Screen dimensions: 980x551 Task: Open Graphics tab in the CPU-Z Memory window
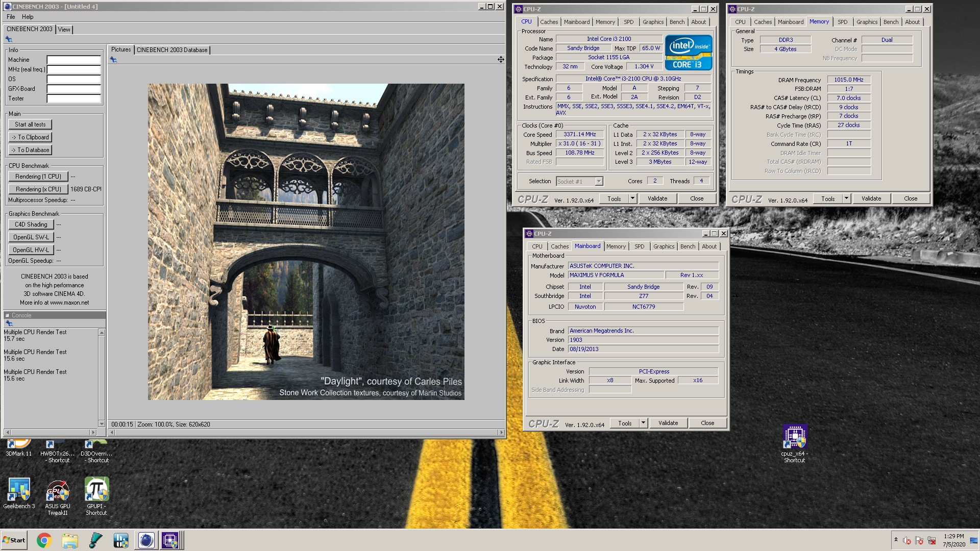(867, 22)
